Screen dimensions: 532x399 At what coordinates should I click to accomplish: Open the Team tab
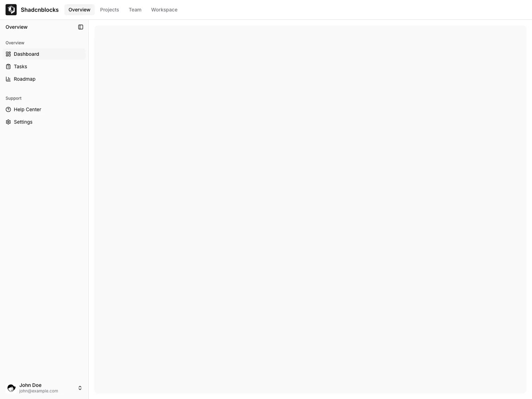click(135, 10)
